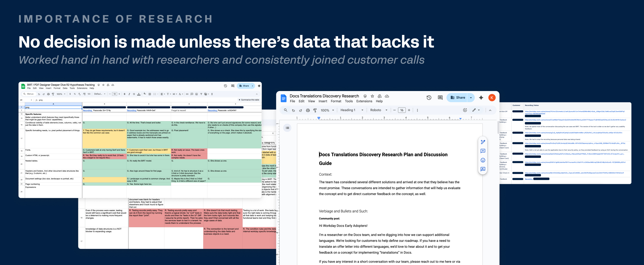Click paint format icon in Docs toolbar
The image size is (644, 265).
315,110
